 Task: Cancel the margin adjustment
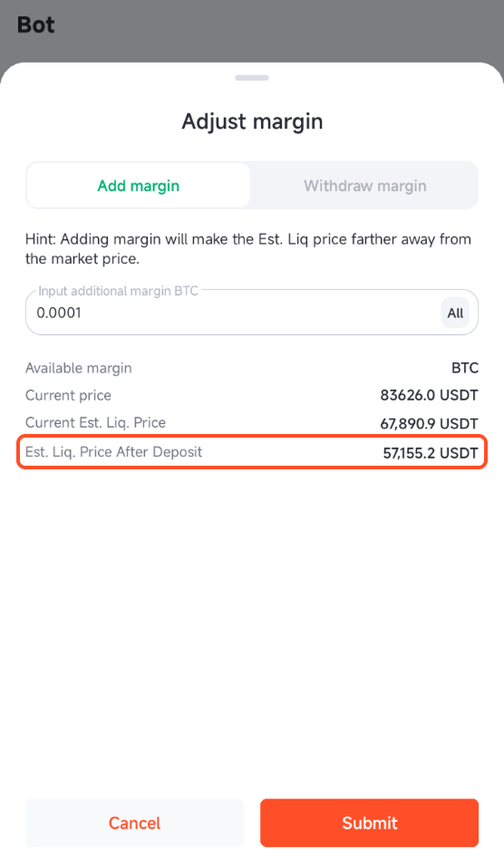134,823
